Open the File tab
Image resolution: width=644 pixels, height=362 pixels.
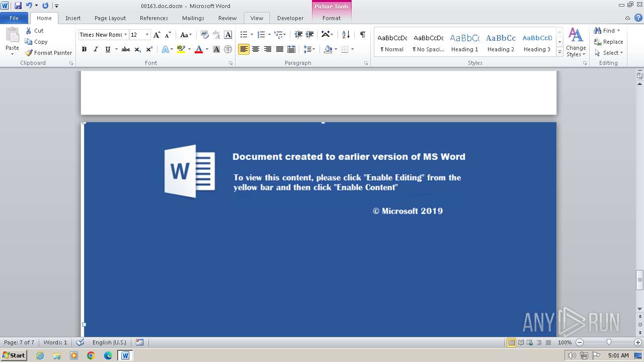(15, 18)
